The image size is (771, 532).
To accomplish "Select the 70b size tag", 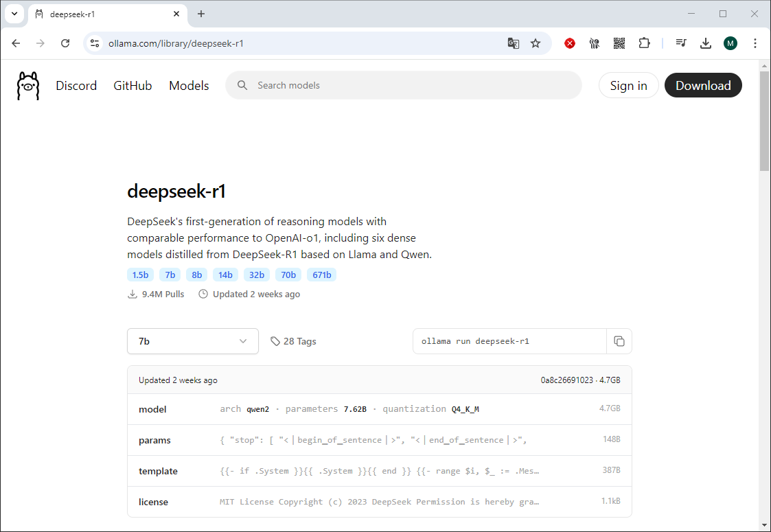I will tap(288, 275).
